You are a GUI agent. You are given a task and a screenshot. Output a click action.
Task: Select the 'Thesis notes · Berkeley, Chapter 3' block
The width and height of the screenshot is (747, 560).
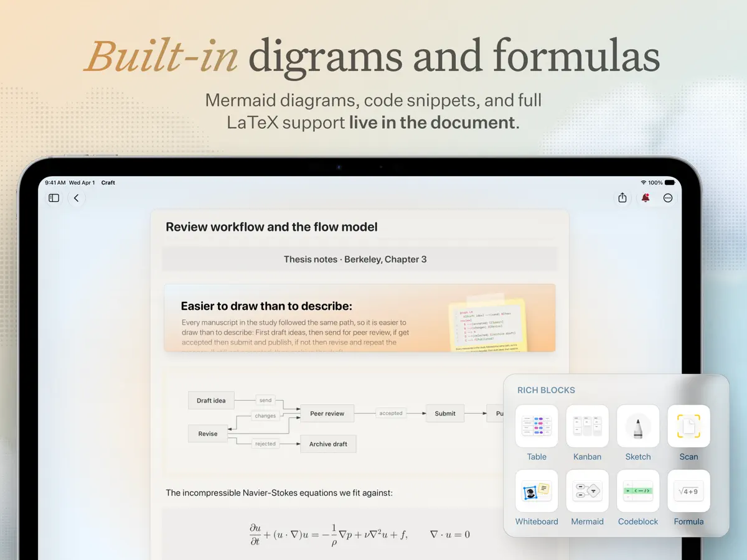coord(360,259)
